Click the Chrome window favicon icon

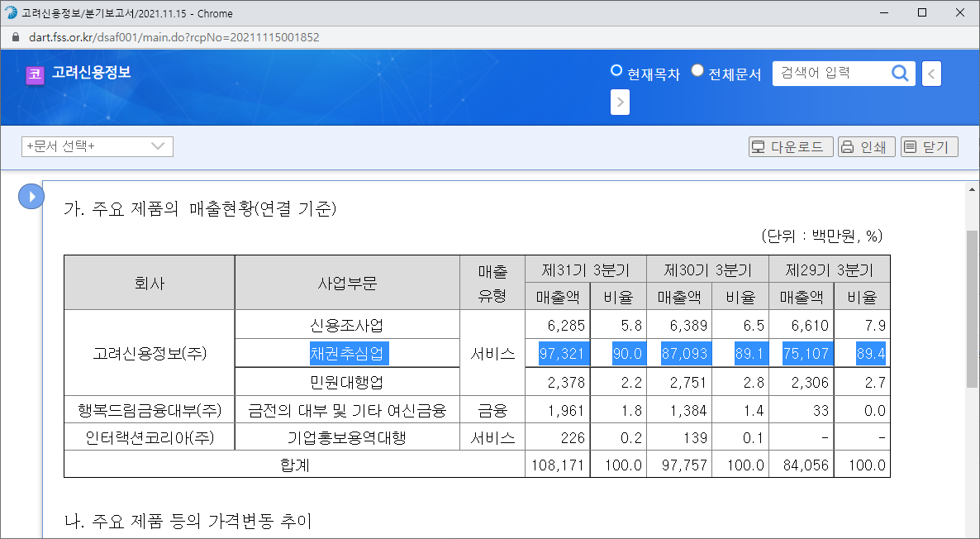click(11, 13)
